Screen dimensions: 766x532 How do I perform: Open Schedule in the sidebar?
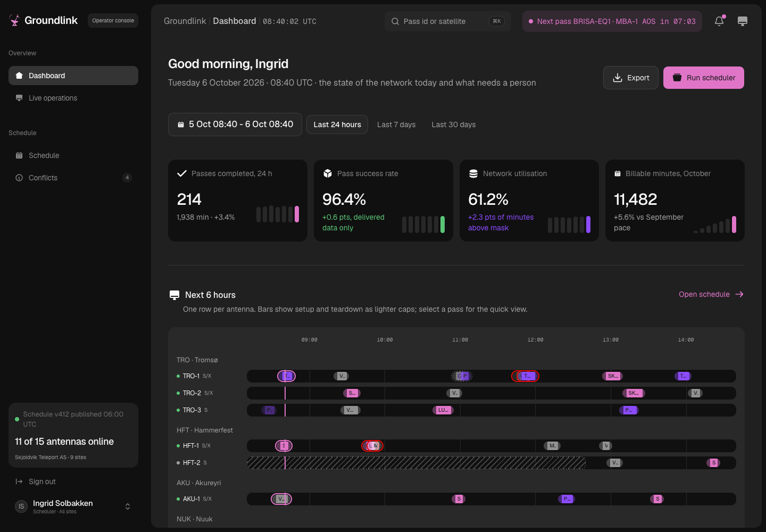coord(73,155)
